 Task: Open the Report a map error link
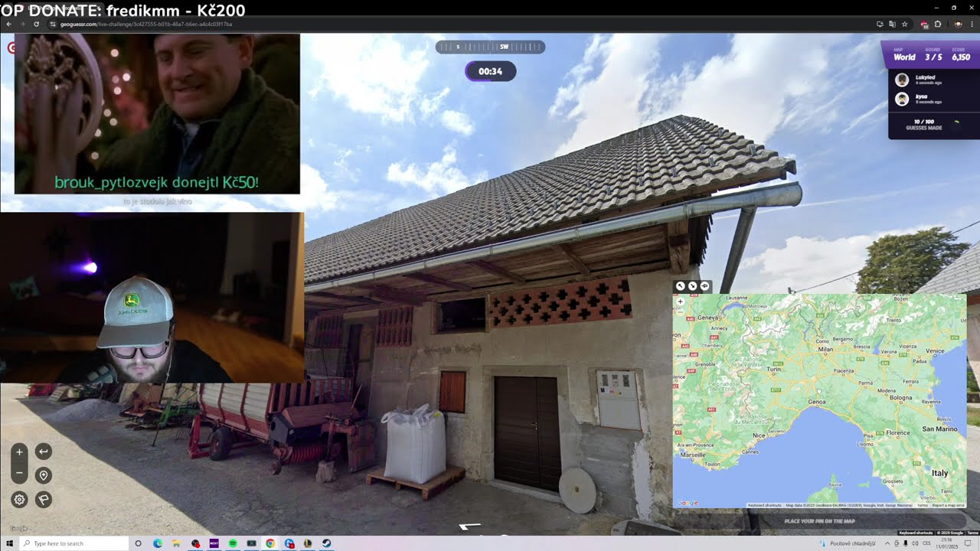click(948, 505)
